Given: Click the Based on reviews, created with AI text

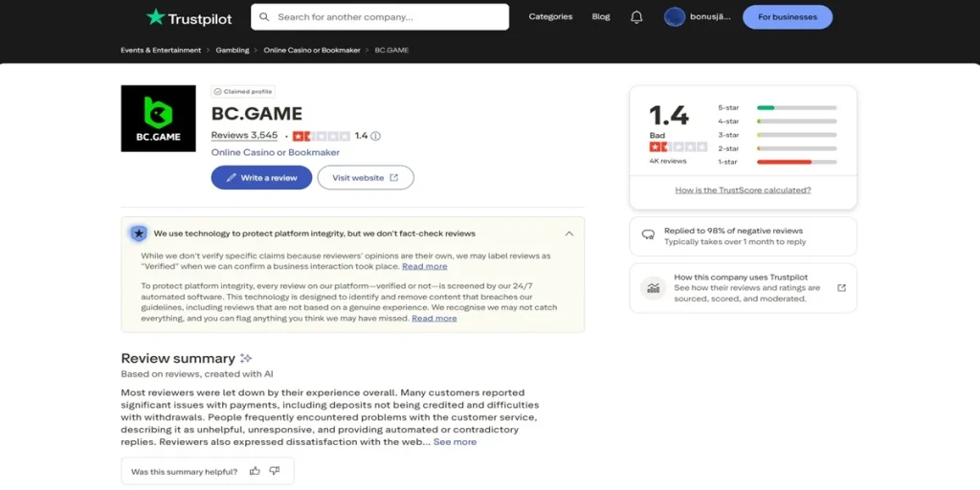Looking at the screenshot, I should coord(197,374).
